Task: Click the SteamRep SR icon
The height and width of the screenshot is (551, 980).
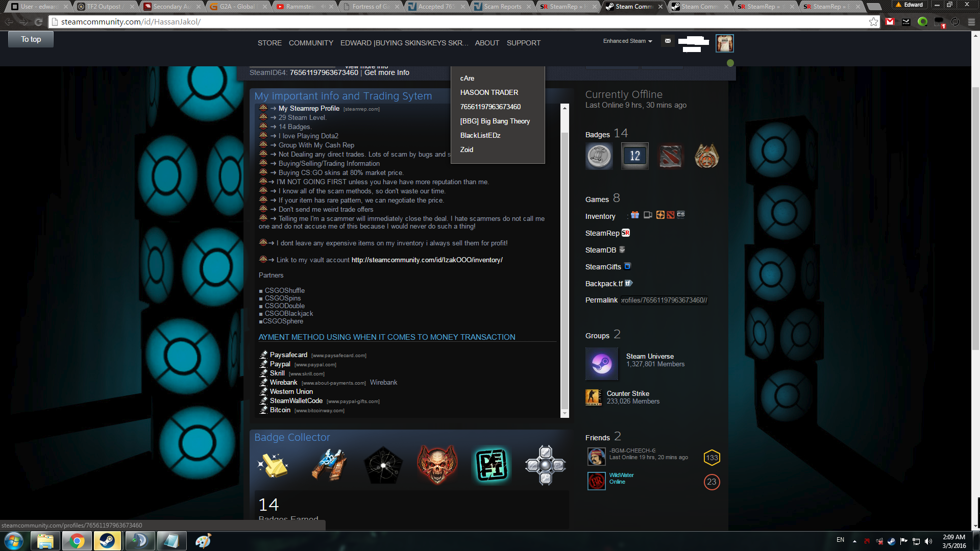Action: 626,233
